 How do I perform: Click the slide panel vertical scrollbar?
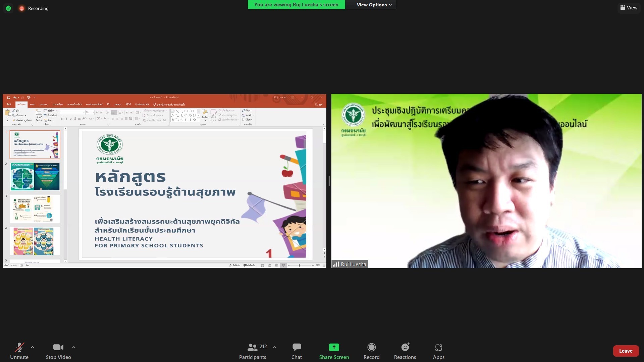tap(65, 194)
